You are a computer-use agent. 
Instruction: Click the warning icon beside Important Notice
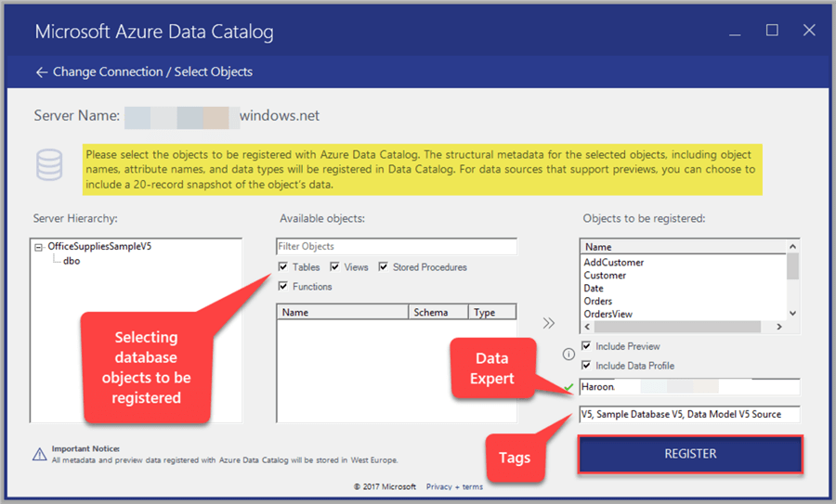39,454
